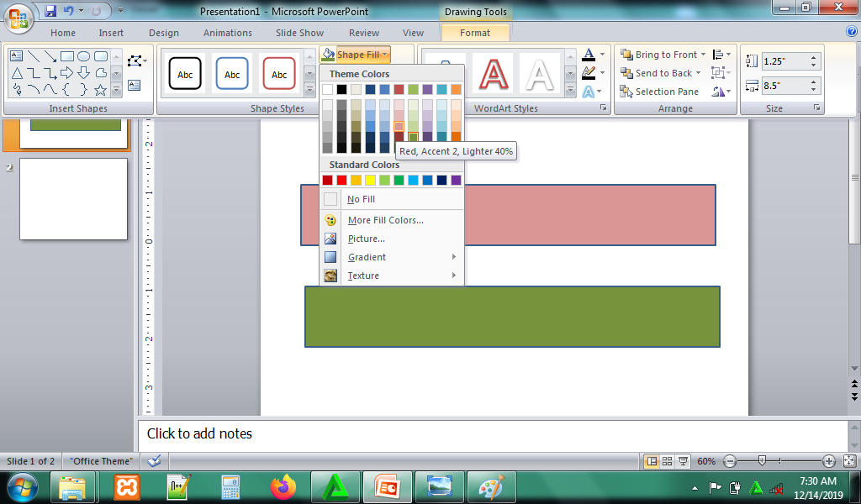Open the Text Fill dropdown arrow
Viewport: 861px width, 504px height.
coord(603,55)
